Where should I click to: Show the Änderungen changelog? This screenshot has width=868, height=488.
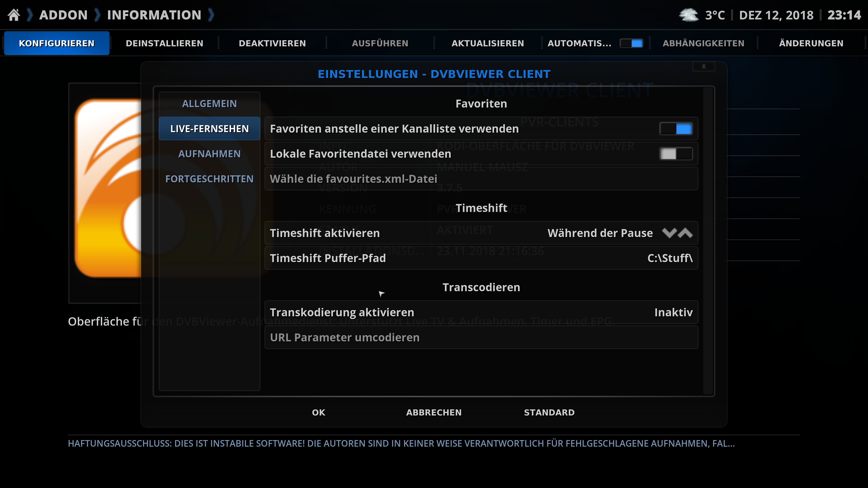pos(811,43)
